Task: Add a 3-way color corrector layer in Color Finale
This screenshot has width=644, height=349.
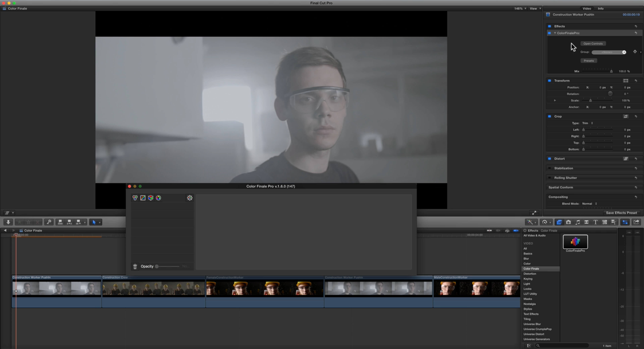Action: 135,198
